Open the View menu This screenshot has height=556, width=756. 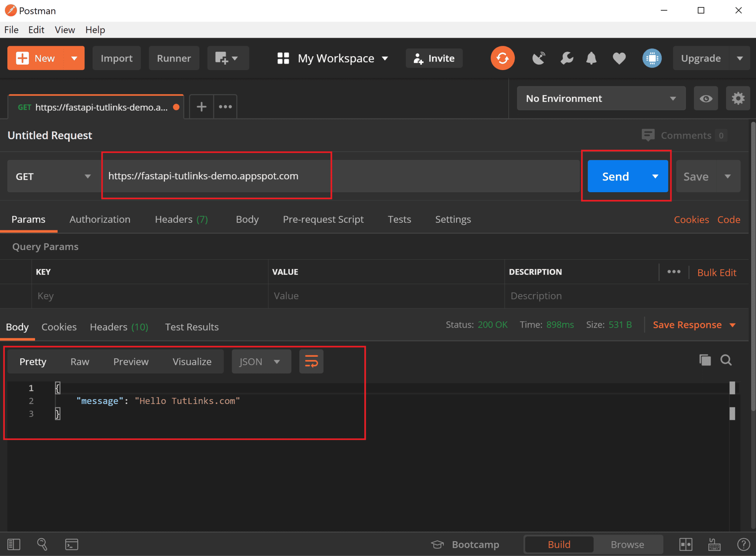coord(65,30)
